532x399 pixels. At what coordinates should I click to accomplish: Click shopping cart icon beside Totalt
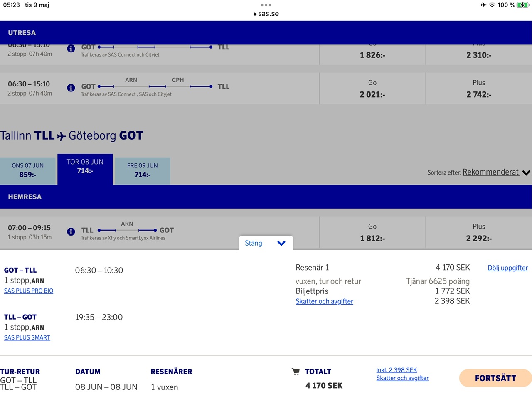point(296,372)
